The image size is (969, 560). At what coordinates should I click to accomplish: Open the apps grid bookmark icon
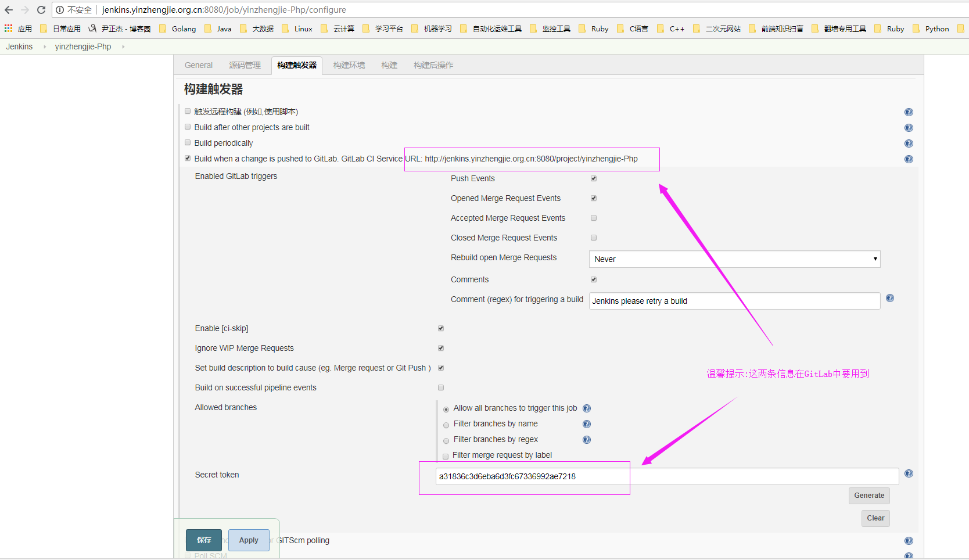pos(8,28)
